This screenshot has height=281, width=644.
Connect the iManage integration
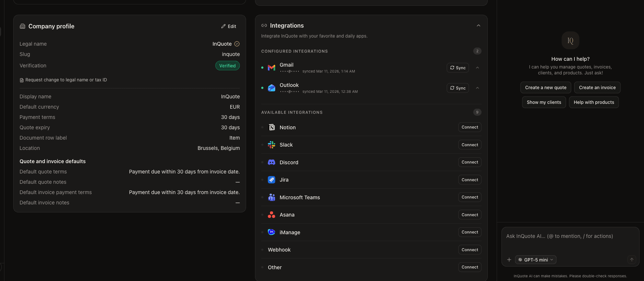[470, 232]
